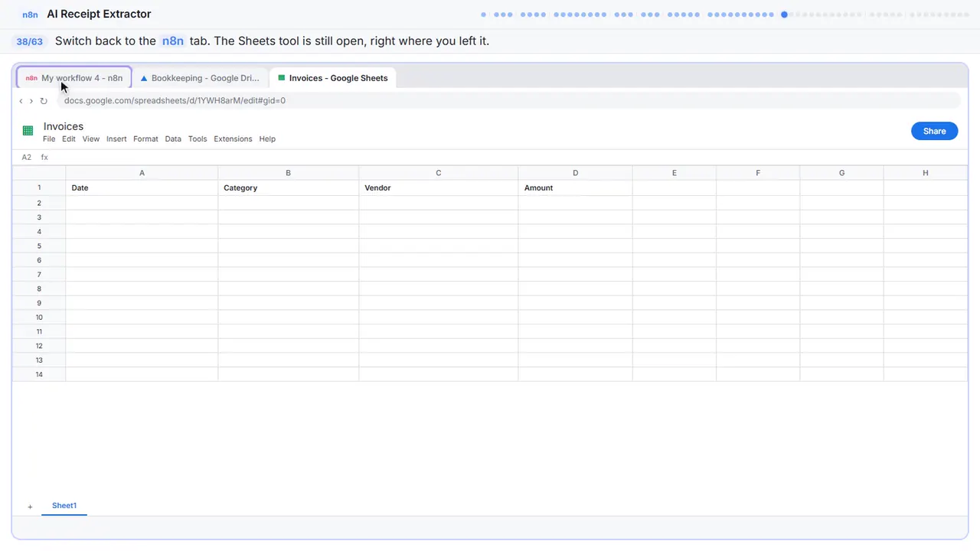Select the Sheet1 sheet tab

(64, 506)
